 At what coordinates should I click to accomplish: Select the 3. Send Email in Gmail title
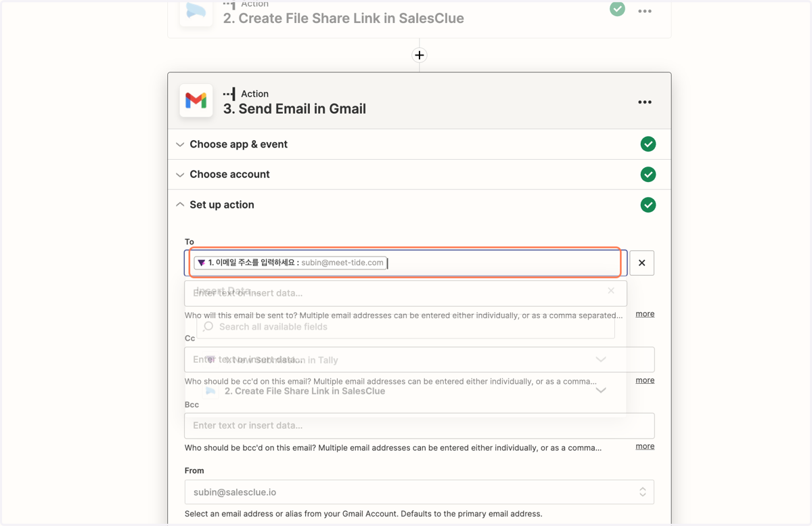click(x=294, y=109)
